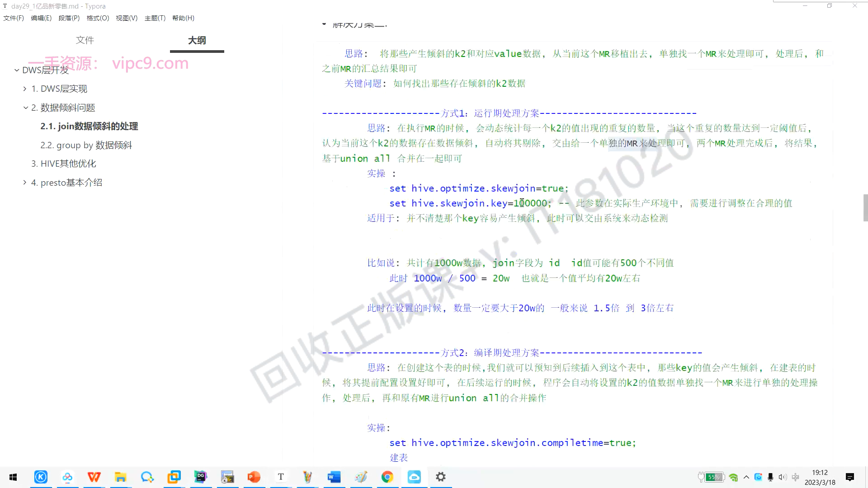Open the Settings gear in the taskbar
The image size is (868, 488).
coord(441,477)
